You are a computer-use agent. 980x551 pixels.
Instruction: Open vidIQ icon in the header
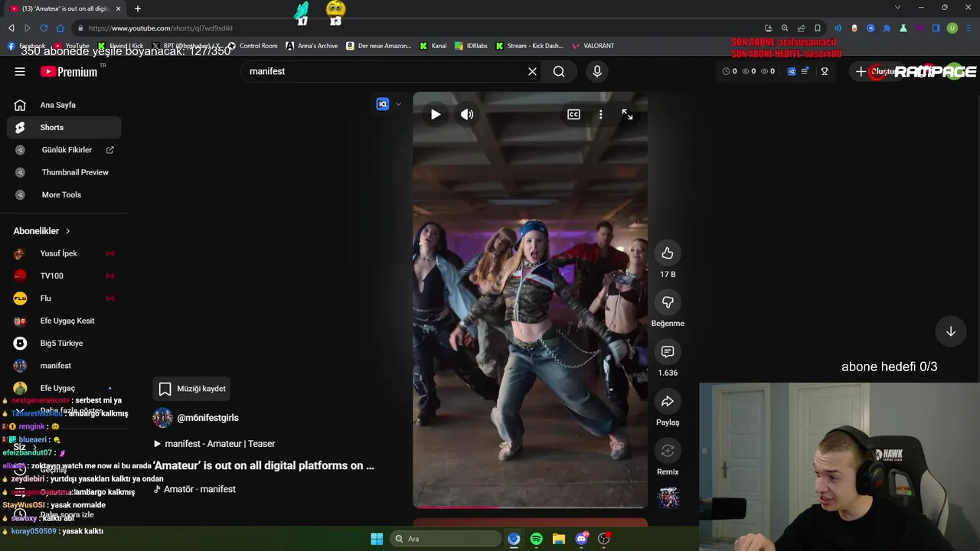tap(792, 71)
